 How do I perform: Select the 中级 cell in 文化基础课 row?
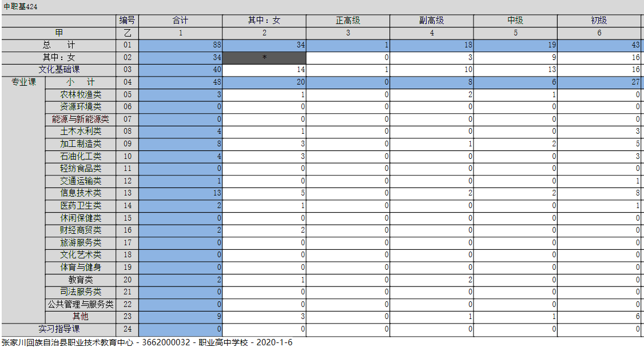[515, 70]
